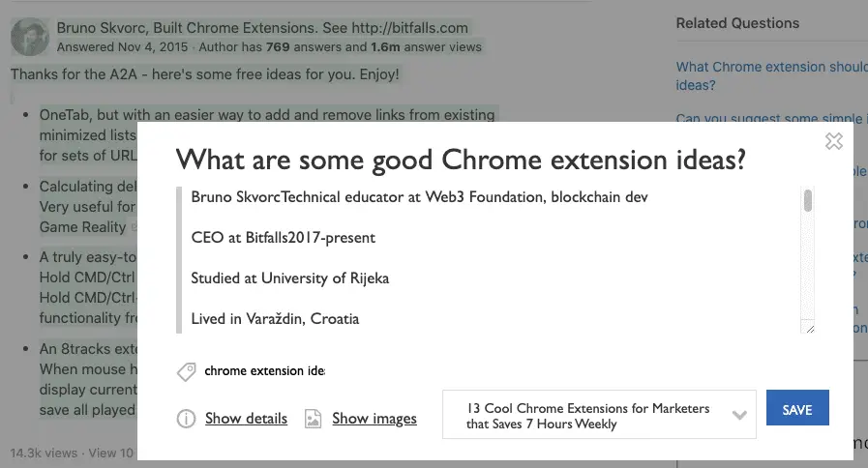Expand the collection dropdown chevron

(739, 416)
